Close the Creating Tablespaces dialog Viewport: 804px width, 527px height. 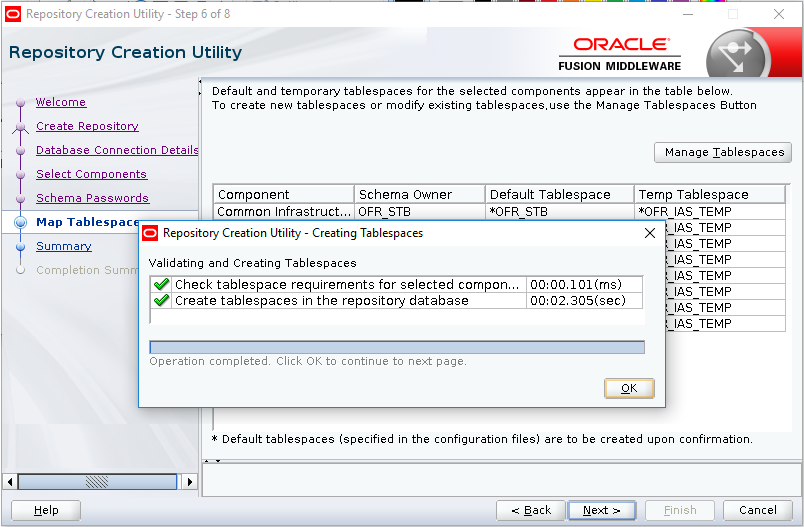pyautogui.click(x=649, y=233)
